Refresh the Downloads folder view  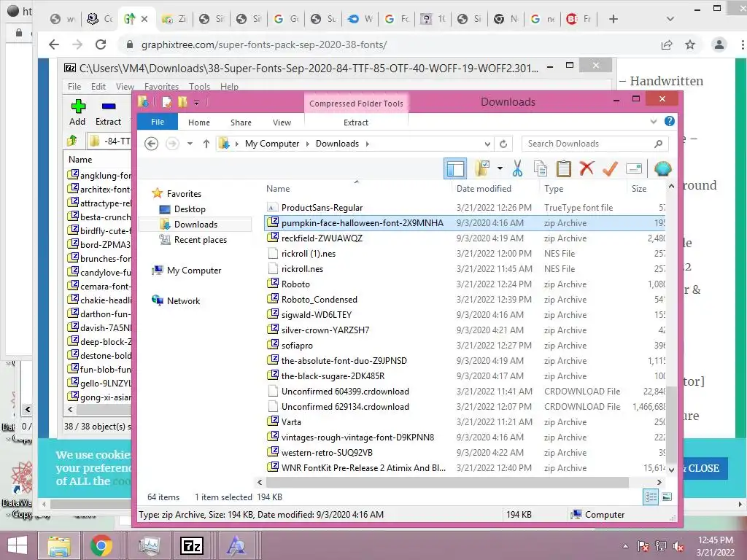click(x=503, y=144)
